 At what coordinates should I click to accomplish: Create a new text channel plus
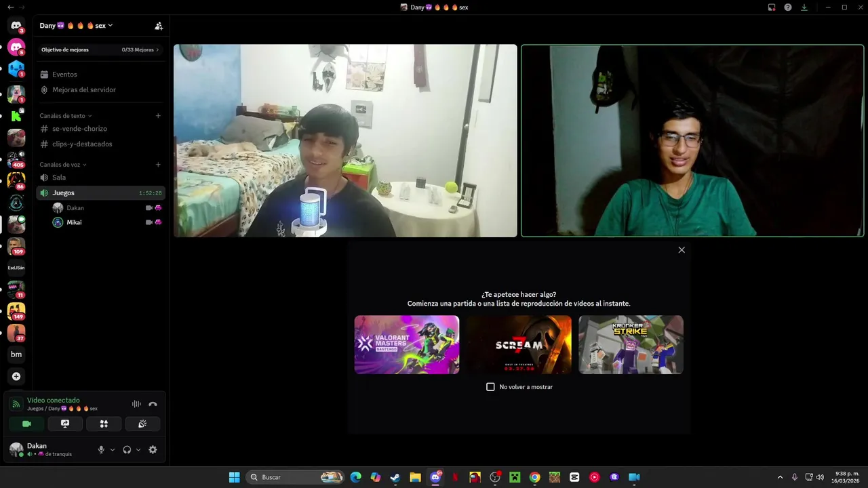point(158,116)
